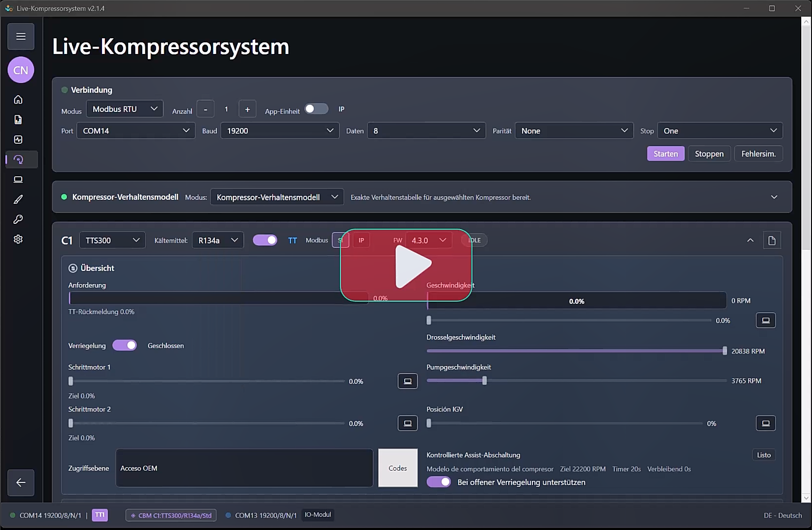Open the document report page in sidebar
This screenshot has height=530, width=812.
(18, 120)
